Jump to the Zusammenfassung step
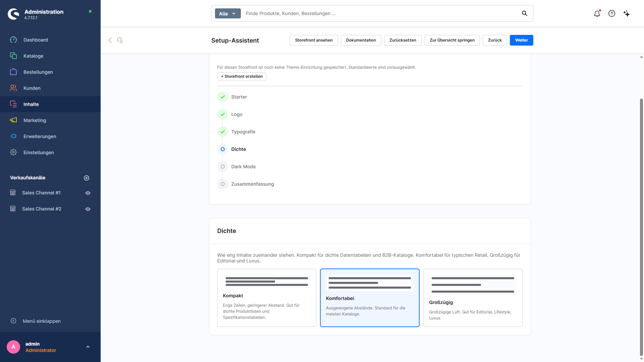 (246, 184)
